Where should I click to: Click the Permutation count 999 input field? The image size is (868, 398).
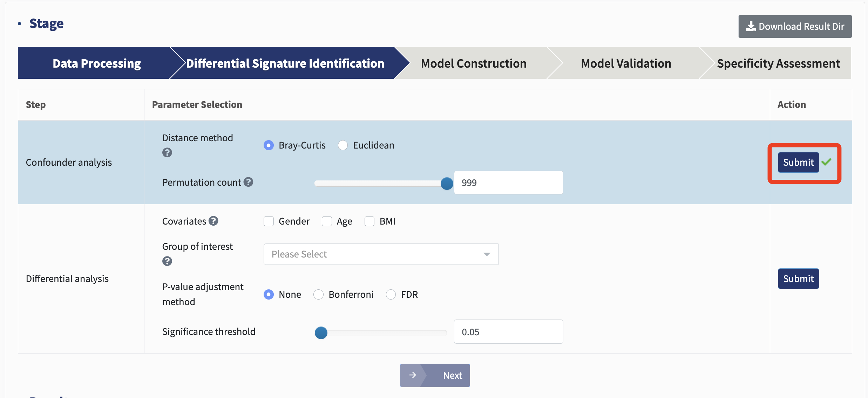coord(508,183)
